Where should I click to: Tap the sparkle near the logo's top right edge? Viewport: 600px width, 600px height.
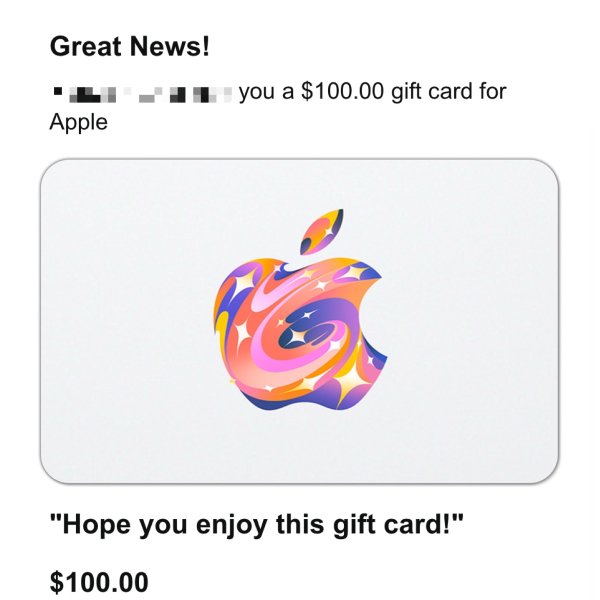[x=356, y=272]
